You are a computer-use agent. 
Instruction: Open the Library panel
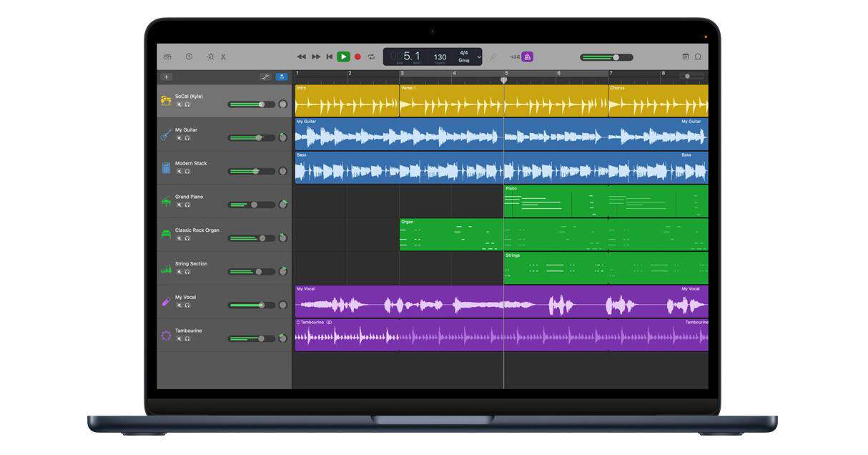[167, 57]
